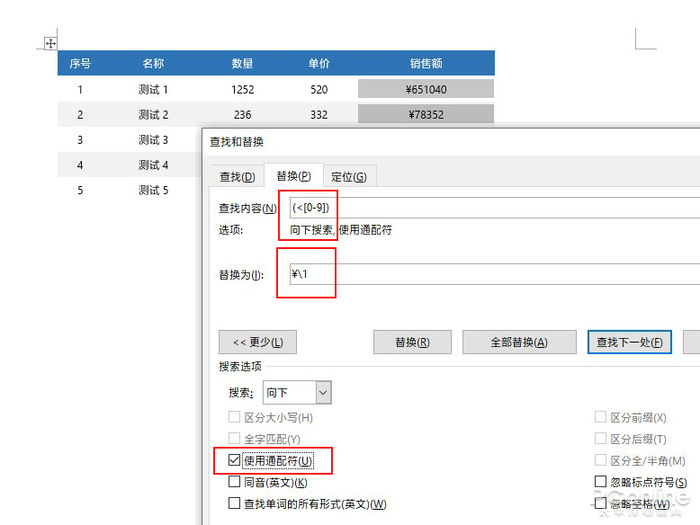The width and height of the screenshot is (700, 525).
Task: Click the 替换为 input field
Action: 495,274
